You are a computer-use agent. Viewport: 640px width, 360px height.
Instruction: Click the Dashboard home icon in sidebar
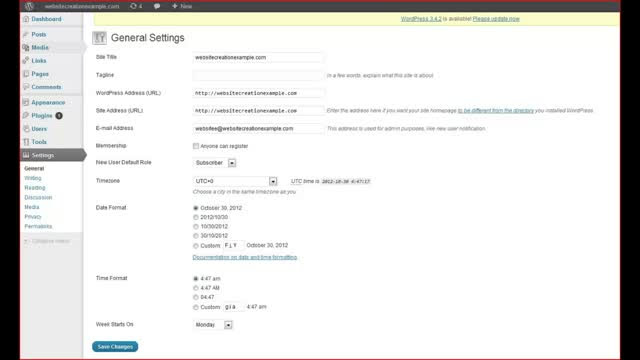pyautogui.click(x=26, y=19)
